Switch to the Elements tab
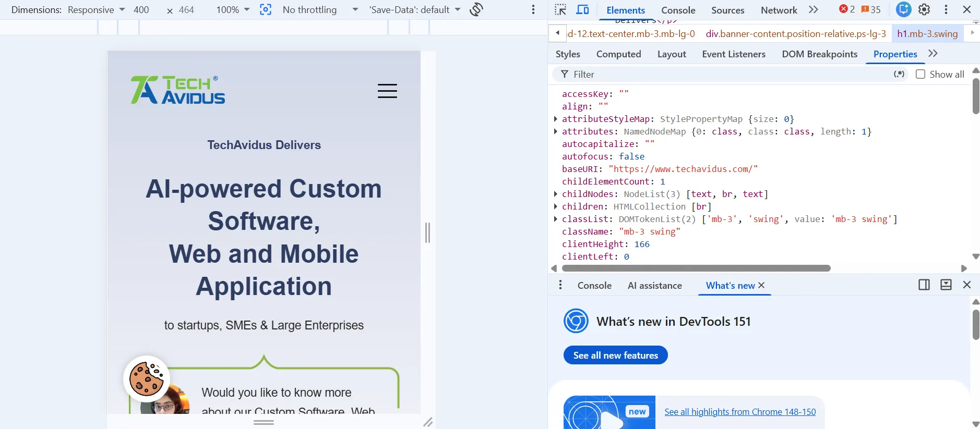Viewport: 980px width, 429px height. pyautogui.click(x=626, y=10)
